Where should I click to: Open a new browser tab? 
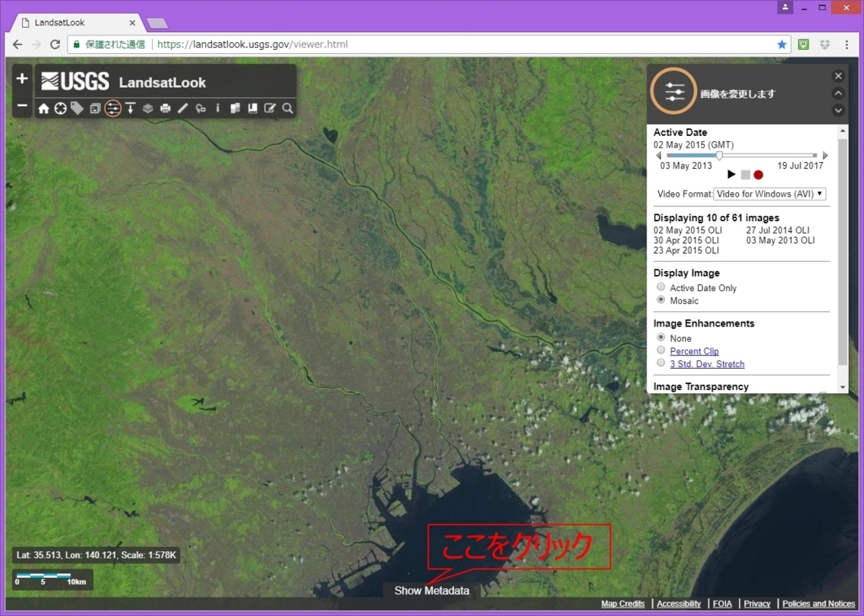(x=158, y=23)
